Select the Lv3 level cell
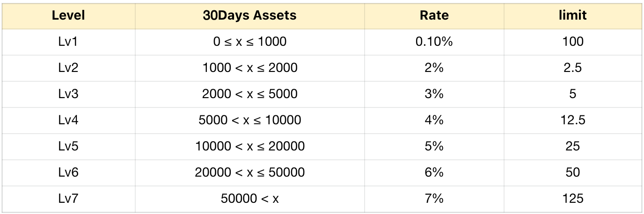 (68, 94)
